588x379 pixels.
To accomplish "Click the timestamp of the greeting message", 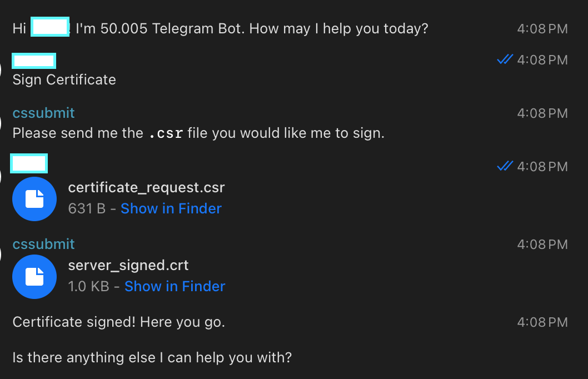I will pos(542,28).
